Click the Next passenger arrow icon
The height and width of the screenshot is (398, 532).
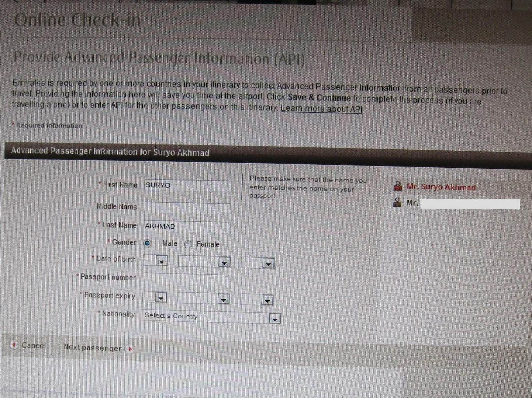(129, 349)
